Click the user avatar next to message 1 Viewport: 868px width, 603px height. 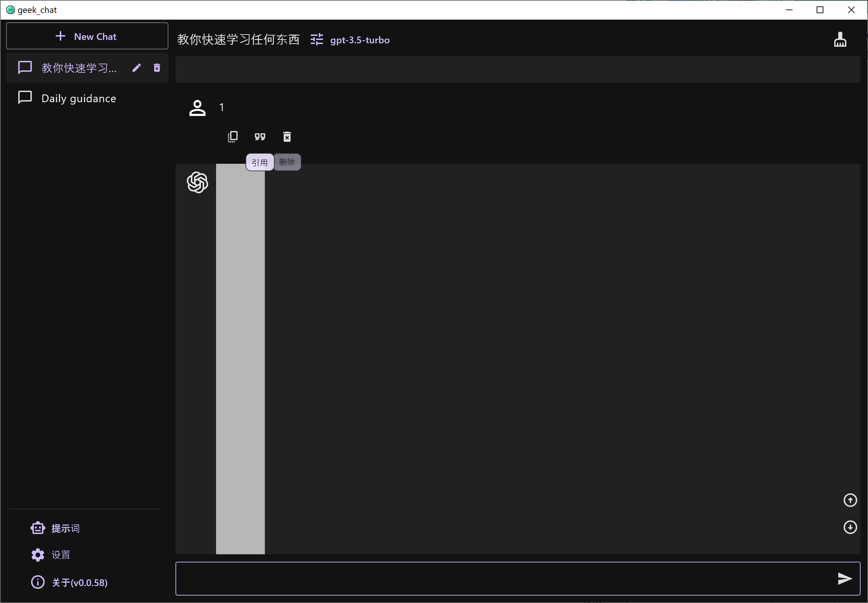click(x=197, y=107)
